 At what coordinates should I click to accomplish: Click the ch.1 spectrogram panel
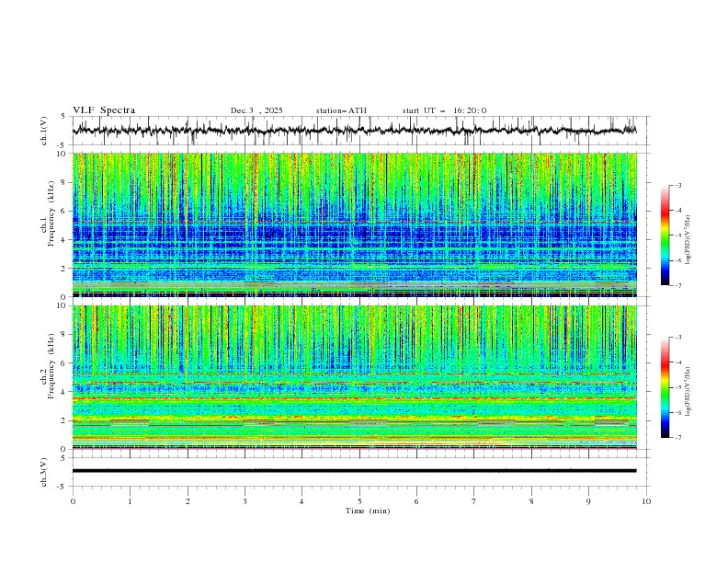point(354,224)
